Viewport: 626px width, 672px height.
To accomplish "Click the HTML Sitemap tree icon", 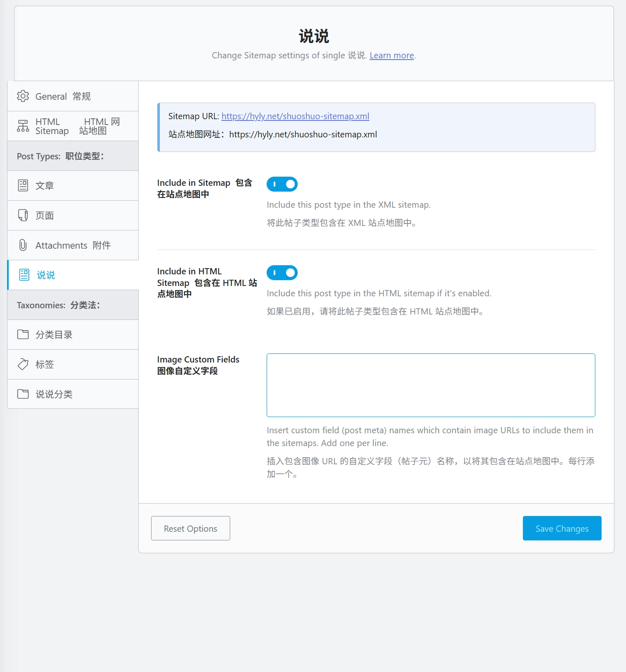I will [23, 126].
